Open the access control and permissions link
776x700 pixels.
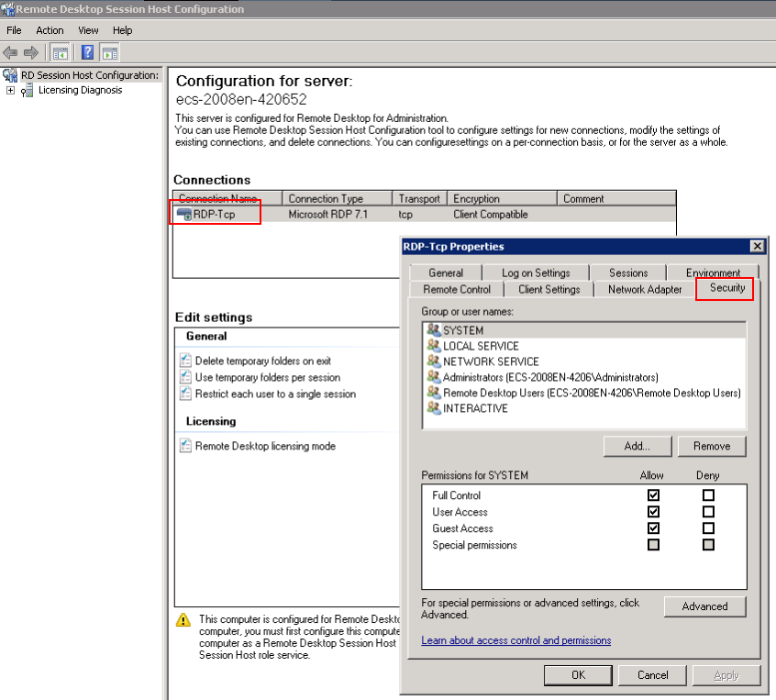515,640
